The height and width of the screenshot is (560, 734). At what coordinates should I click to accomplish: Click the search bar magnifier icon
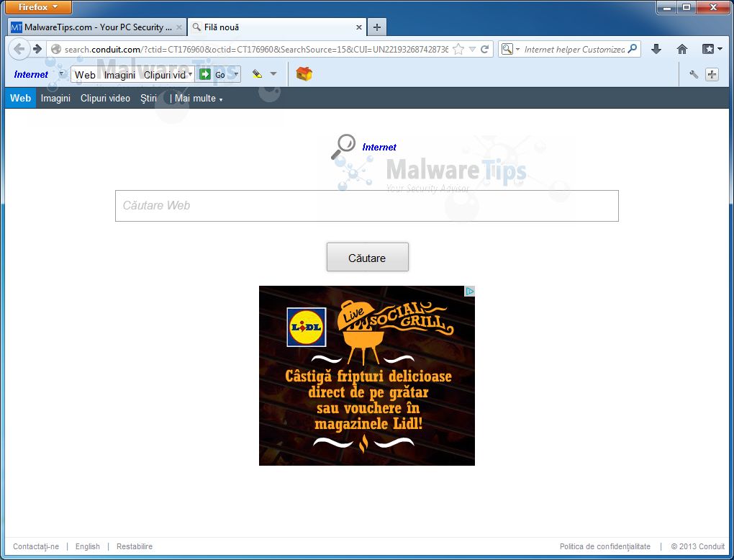pos(633,49)
